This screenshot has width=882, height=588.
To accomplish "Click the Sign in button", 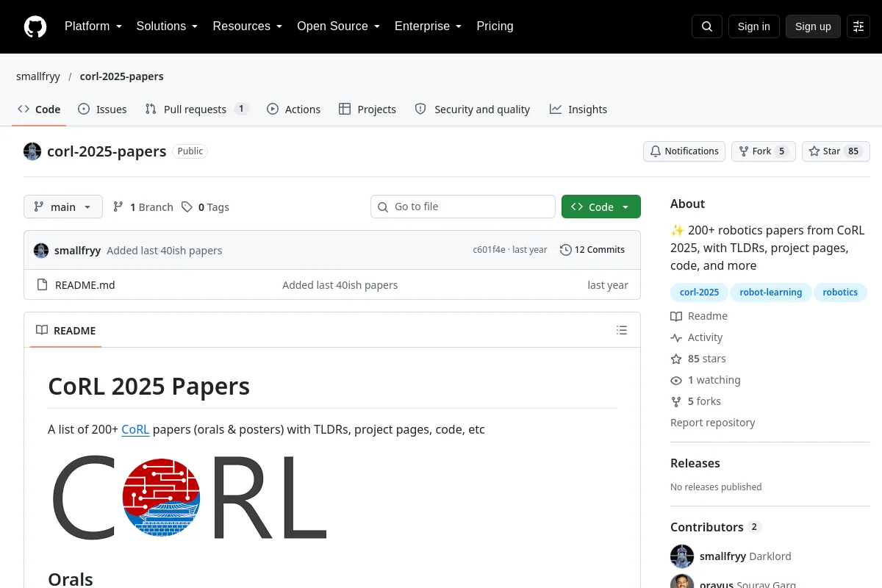I will coord(753,26).
